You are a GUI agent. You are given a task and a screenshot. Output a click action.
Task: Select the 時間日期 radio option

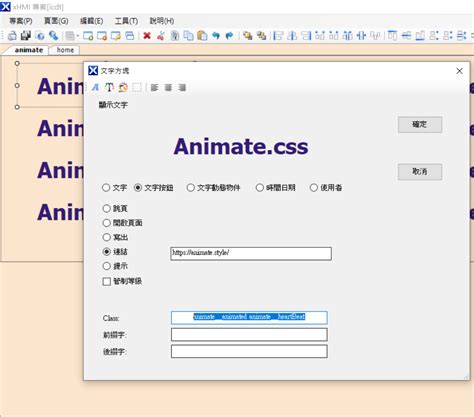pyautogui.click(x=275, y=188)
